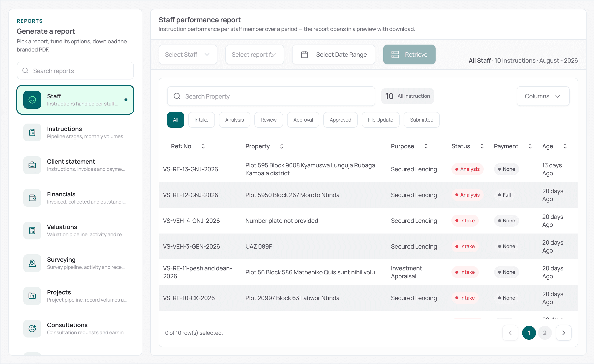
Task: Click the Retrieve button
Action: click(x=409, y=54)
